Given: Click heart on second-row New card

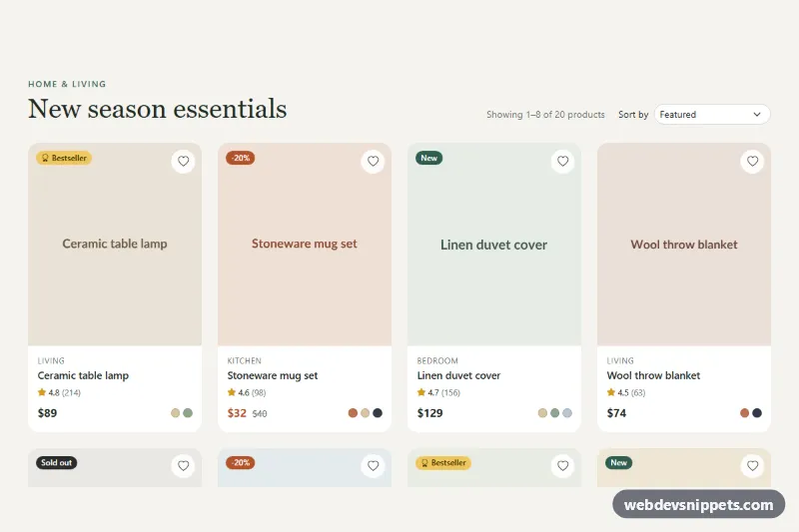Looking at the screenshot, I should tap(752, 466).
